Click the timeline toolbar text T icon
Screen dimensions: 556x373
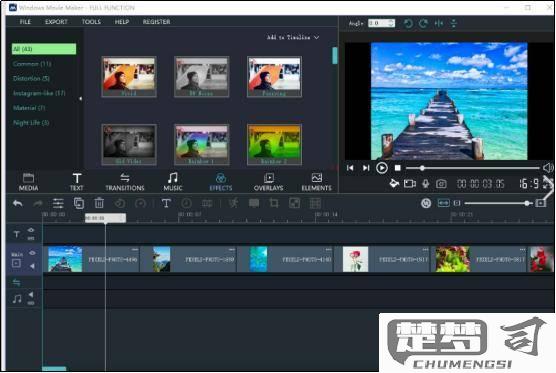tap(166, 204)
